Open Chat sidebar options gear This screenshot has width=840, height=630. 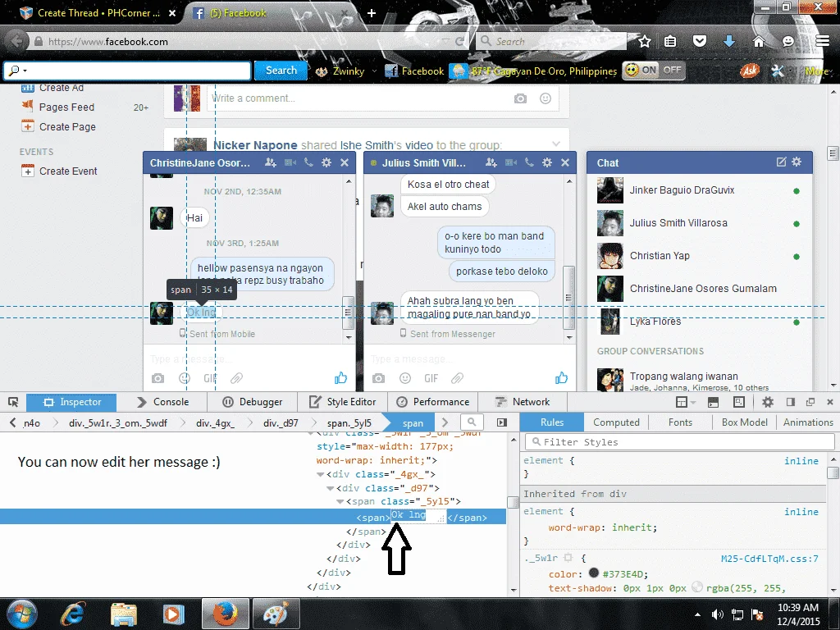(797, 162)
